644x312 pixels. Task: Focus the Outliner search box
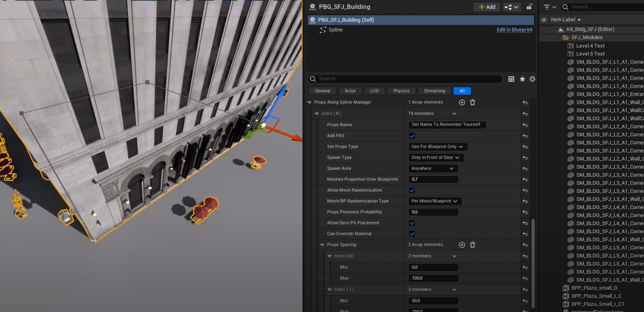tap(602, 7)
